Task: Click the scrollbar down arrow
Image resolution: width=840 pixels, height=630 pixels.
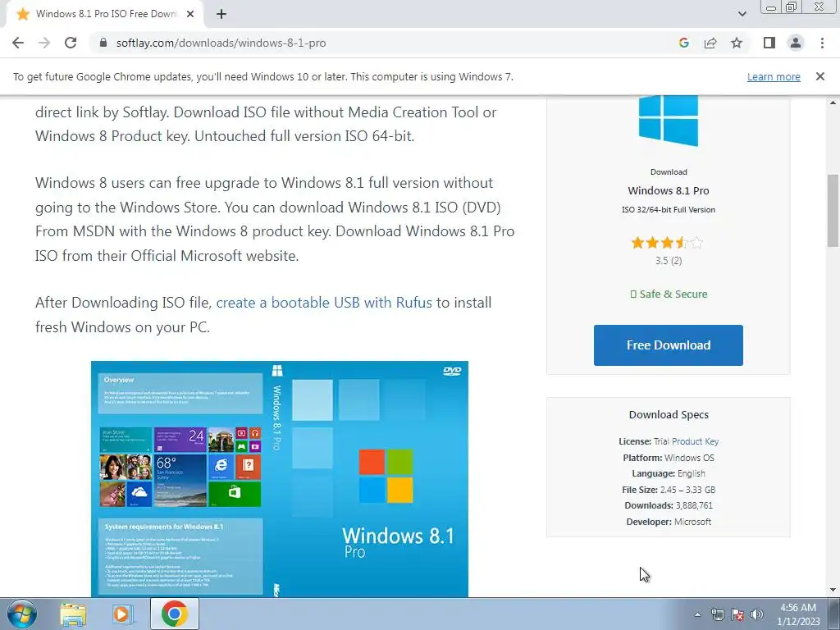Action: pyautogui.click(x=833, y=591)
